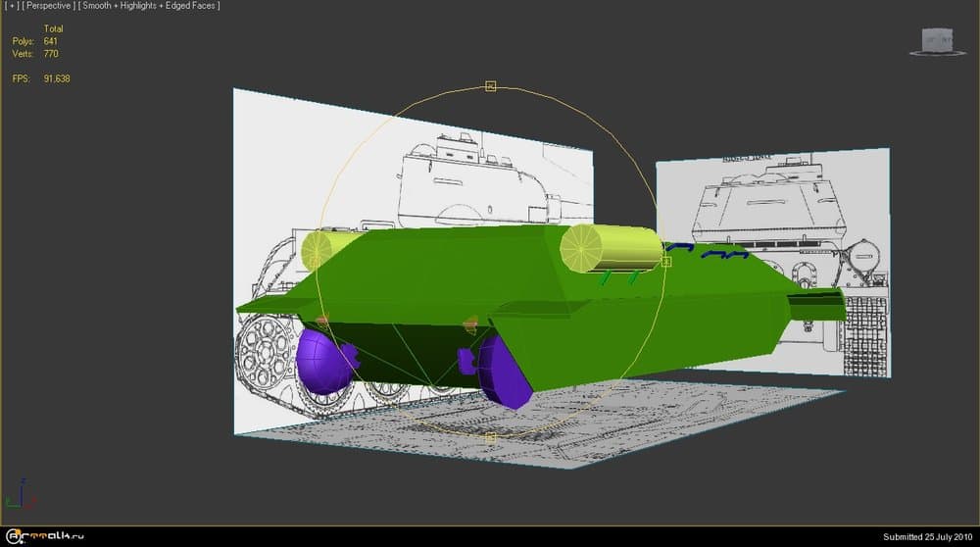980x547 pixels.
Task: Open the Perspective viewport label menu
Action: point(48,6)
